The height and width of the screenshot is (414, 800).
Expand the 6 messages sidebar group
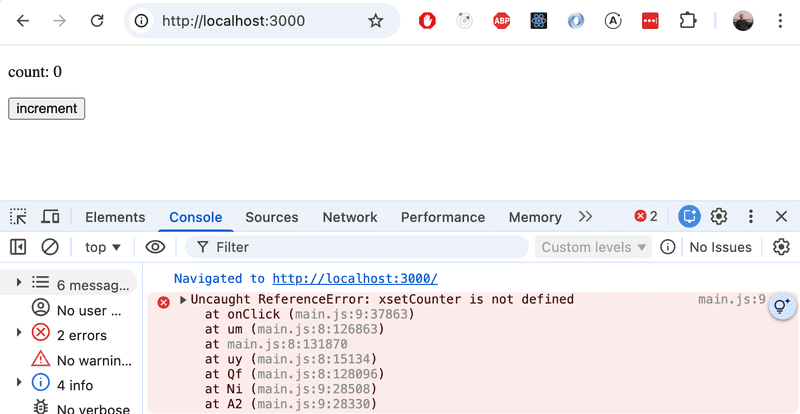pyautogui.click(x=19, y=282)
